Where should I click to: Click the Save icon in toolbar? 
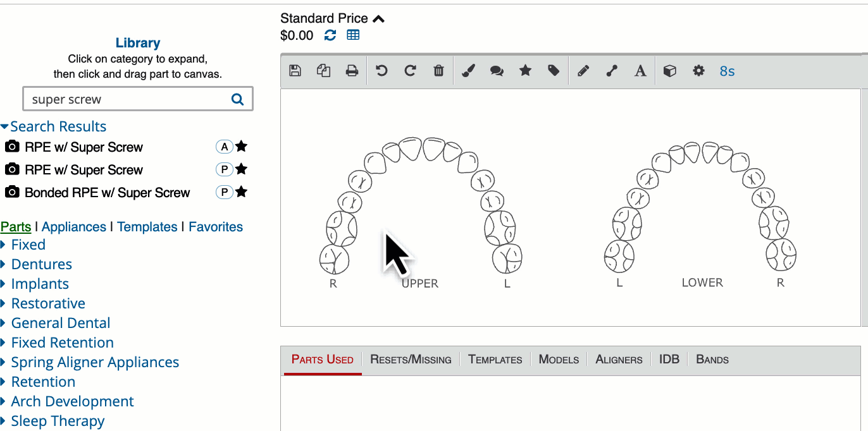295,71
